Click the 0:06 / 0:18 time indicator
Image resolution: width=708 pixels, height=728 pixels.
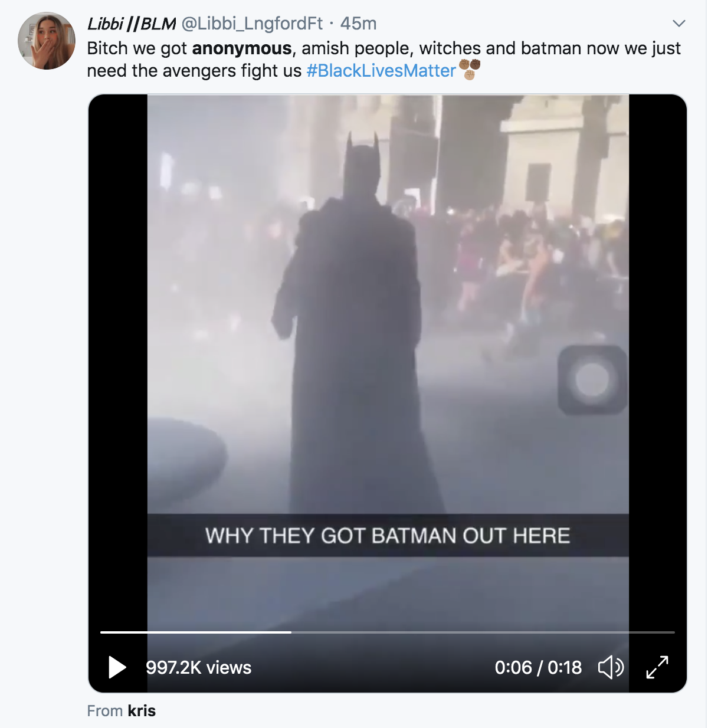coord(538,667)
